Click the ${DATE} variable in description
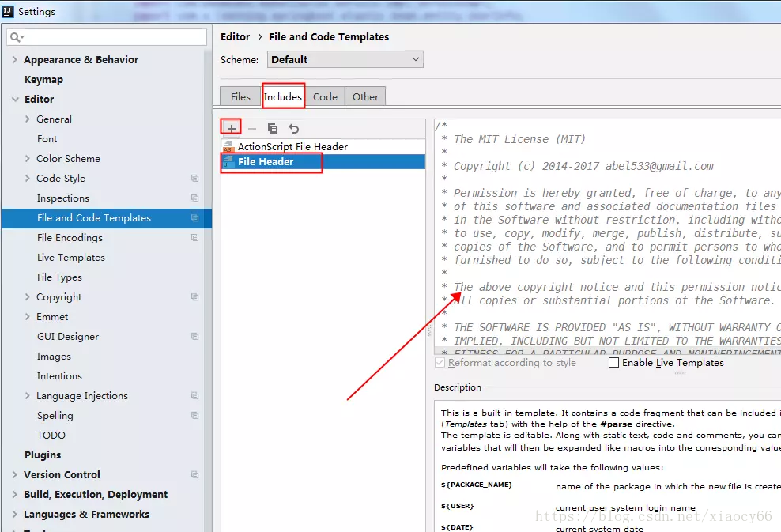The height and width of the screenshot is (532, 781). click(x=457, y=527)
